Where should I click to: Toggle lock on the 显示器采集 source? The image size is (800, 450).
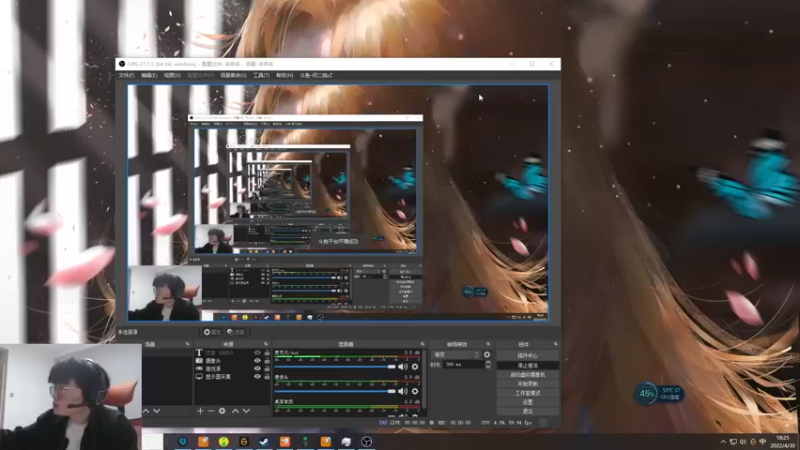[267, 377]
